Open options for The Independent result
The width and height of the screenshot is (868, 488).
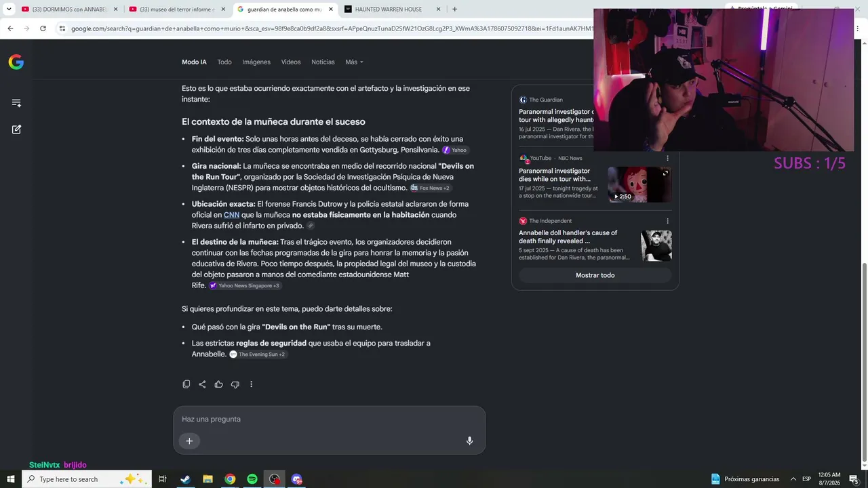pyautogui.click(x=667, y=221)
